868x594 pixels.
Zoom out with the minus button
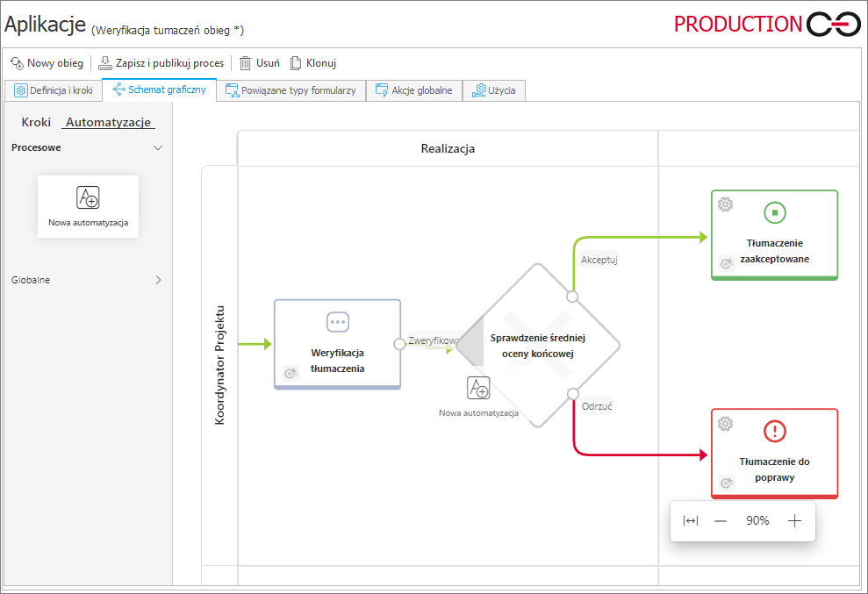pos(721,521)
